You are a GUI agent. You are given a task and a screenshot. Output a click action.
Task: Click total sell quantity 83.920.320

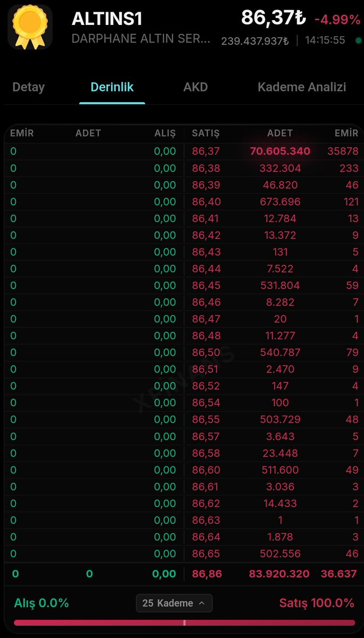[x=280, y=574]
